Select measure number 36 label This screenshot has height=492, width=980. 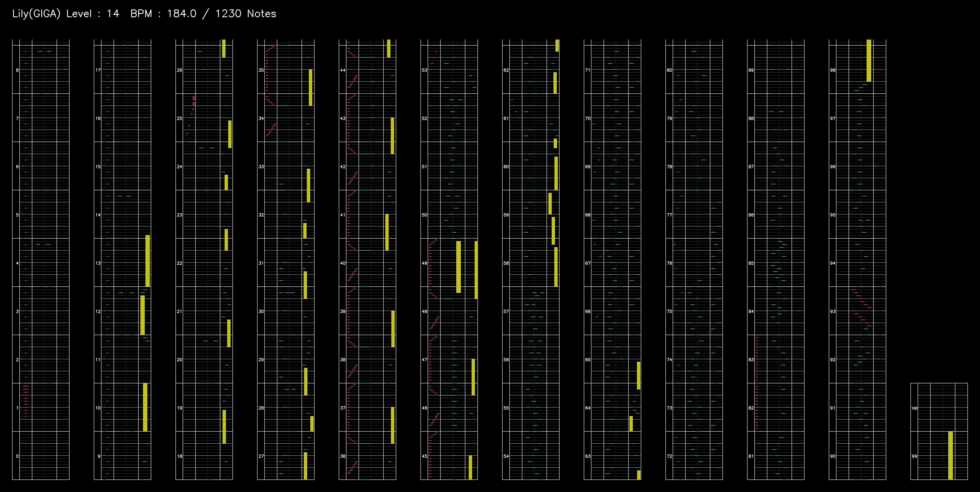tap(343, 456)
